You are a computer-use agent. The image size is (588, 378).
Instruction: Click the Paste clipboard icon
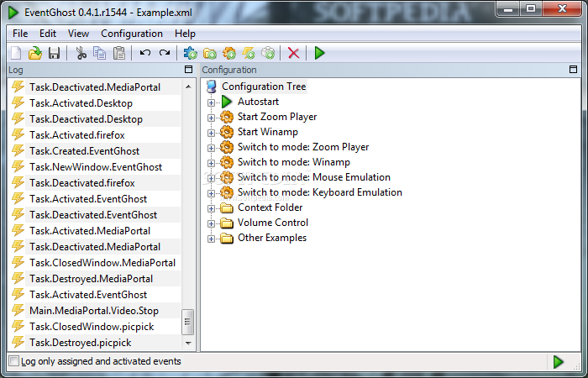[x=119, y=53]
